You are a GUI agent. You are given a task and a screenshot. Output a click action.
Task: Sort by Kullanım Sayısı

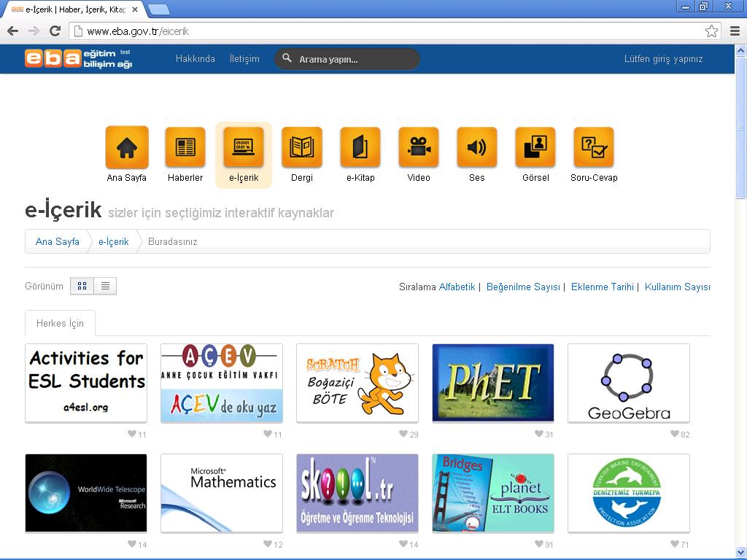[x=678, y=287]
